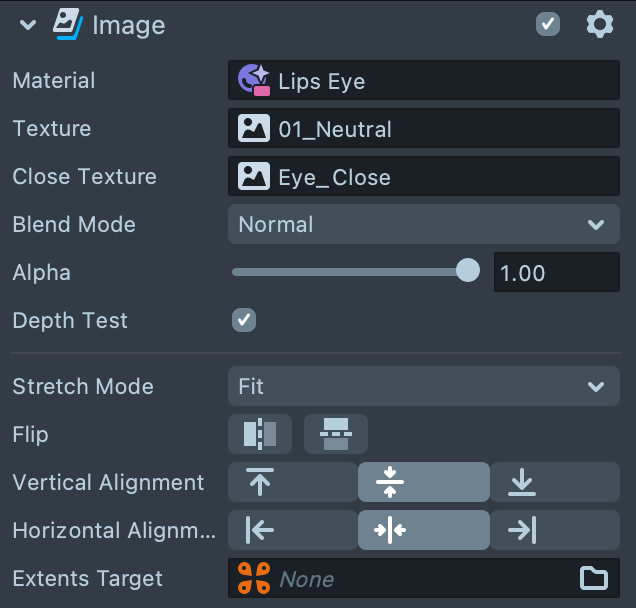Click the Alpha value field

(x=556, y=272)
